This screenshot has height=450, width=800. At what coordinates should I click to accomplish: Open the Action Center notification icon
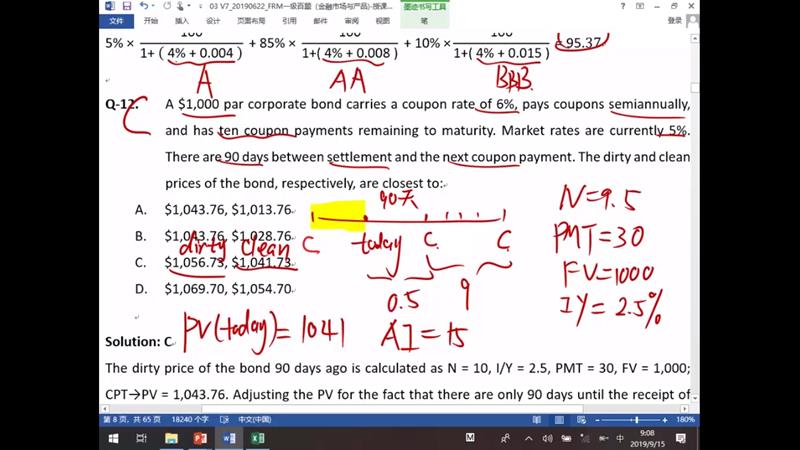pyautogui.click(x=681, y=438)
